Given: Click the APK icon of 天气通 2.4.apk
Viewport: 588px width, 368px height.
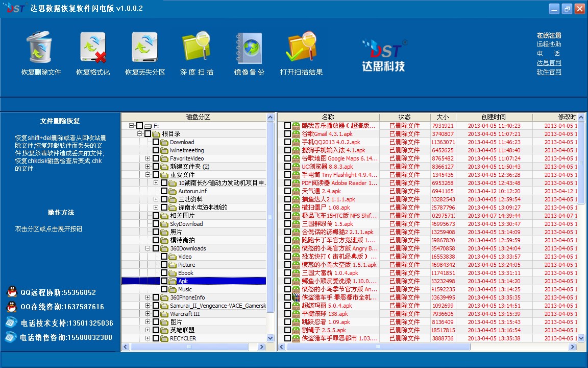Looking at the screenshot, I should tap(296, 191).
